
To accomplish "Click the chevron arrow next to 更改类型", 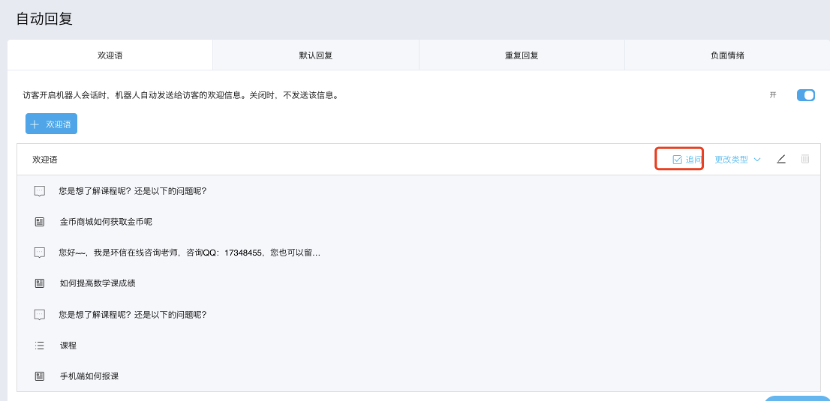I will (757, 159).
